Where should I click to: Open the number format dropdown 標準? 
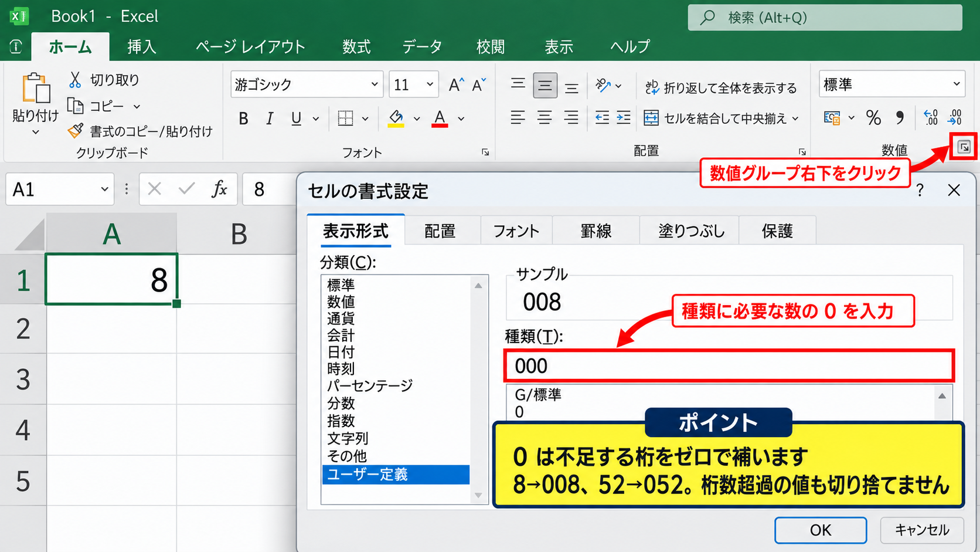pyautogui.click(x=956, y=84)
